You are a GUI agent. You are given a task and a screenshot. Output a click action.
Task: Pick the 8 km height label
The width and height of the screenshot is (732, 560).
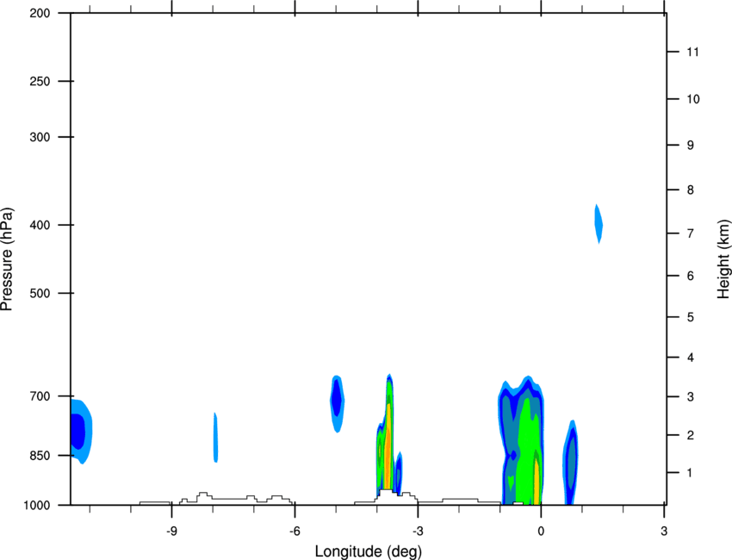pos(691,190)
